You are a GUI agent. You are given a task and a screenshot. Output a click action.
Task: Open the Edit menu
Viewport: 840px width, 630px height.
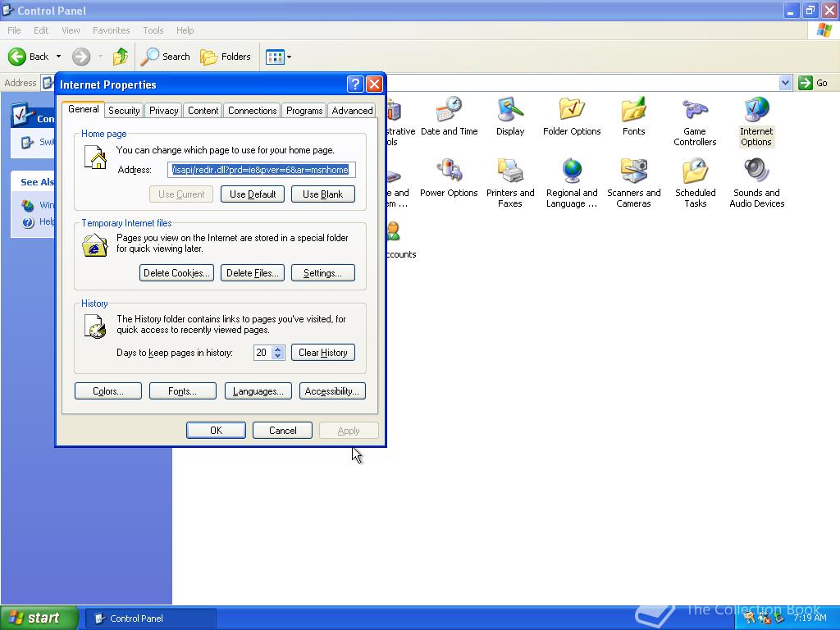point(41,30)
